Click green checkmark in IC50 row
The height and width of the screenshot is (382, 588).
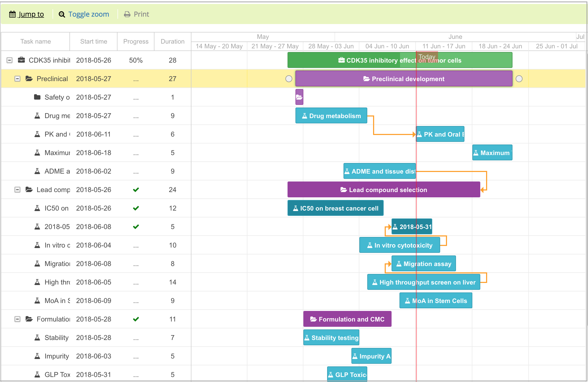(136, 208)
